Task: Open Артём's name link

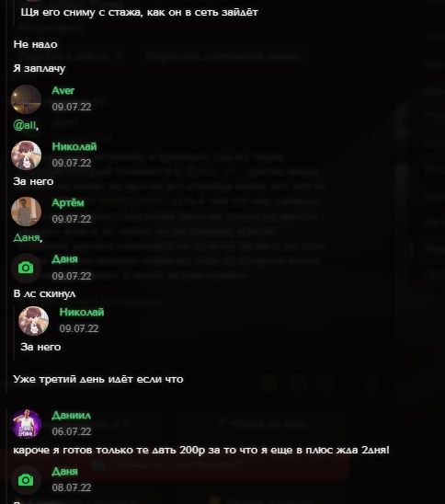Action: click(x=68, y=203)
